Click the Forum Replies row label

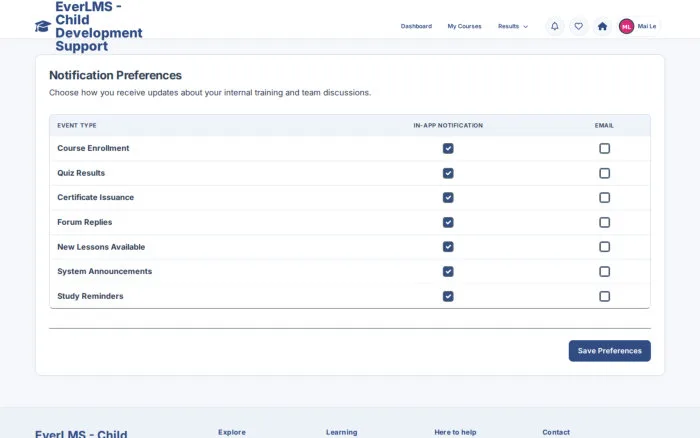[85, 222]
